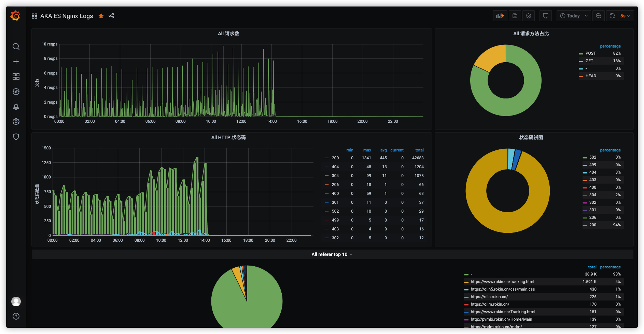Click 404 color swatch in status pie legend
Screen dimensions: 644x334
pos(585,173)
